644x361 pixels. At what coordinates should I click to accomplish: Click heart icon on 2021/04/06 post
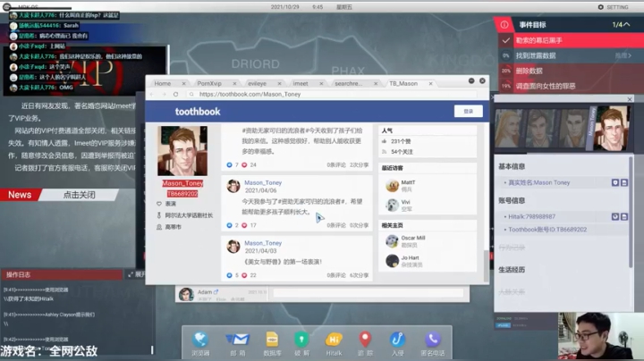(x=244, y=225)
